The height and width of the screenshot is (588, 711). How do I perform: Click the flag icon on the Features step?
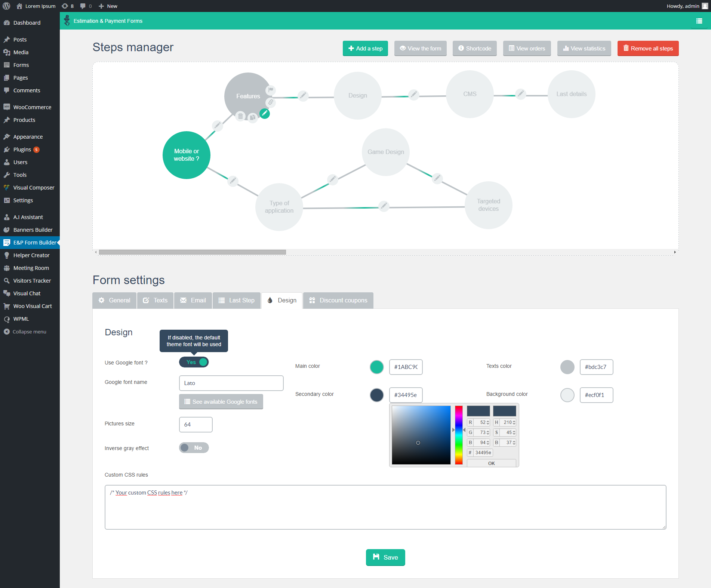270,90
